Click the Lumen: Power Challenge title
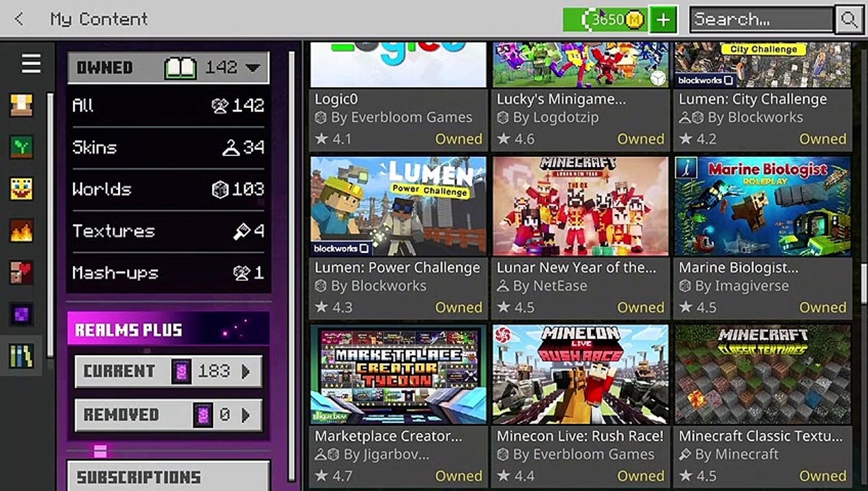868x491 pixels. tap(397, 267)
